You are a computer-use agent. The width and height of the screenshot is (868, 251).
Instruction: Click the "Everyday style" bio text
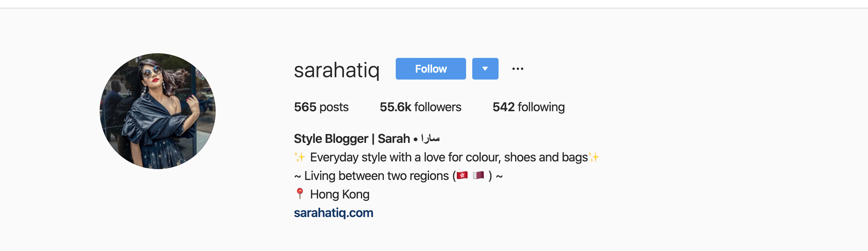(x=349, y=157)
